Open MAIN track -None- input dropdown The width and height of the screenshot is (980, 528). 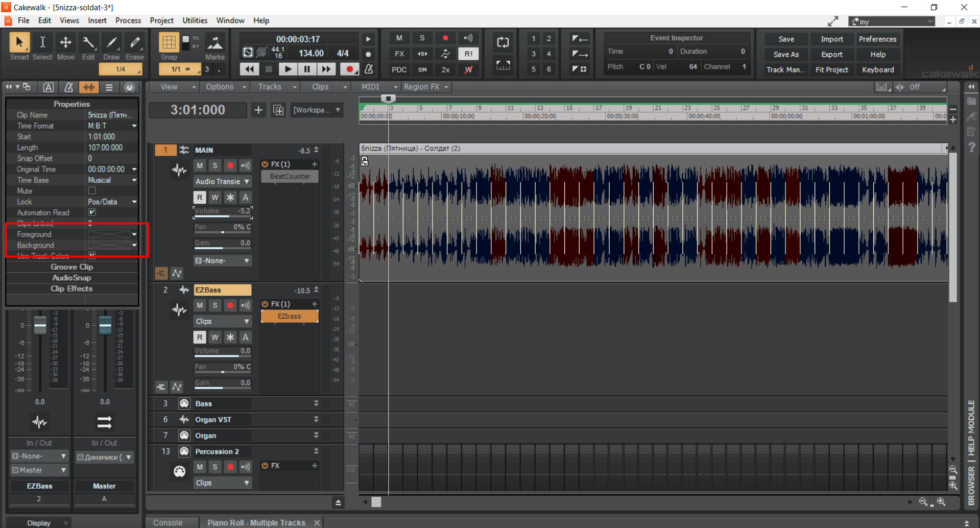[222, 260]
